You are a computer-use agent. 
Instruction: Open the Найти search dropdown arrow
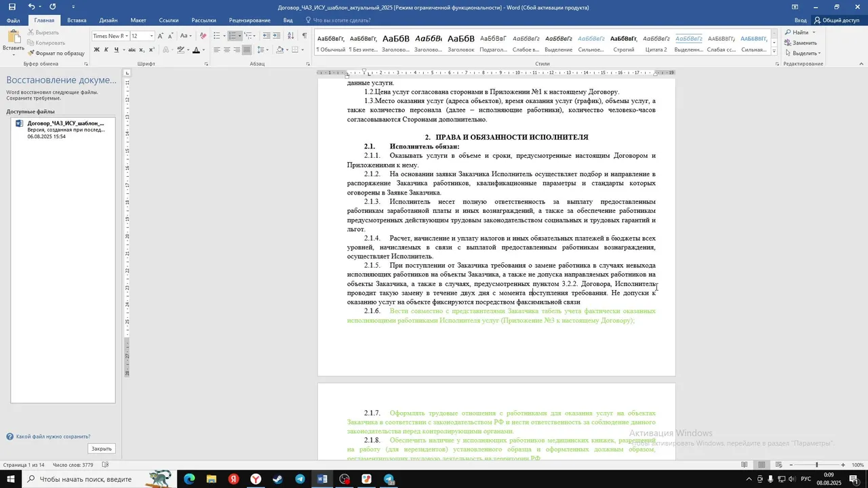814,33
